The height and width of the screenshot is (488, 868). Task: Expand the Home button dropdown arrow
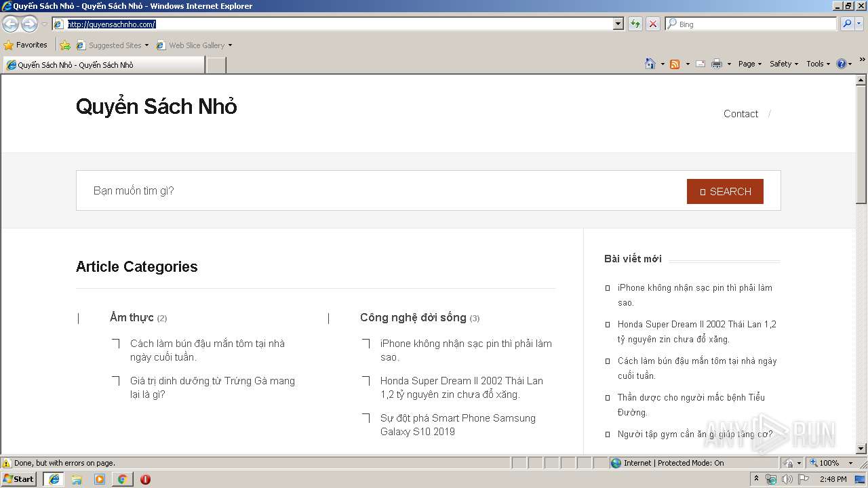pyautogui.click(x=663, y=64)
